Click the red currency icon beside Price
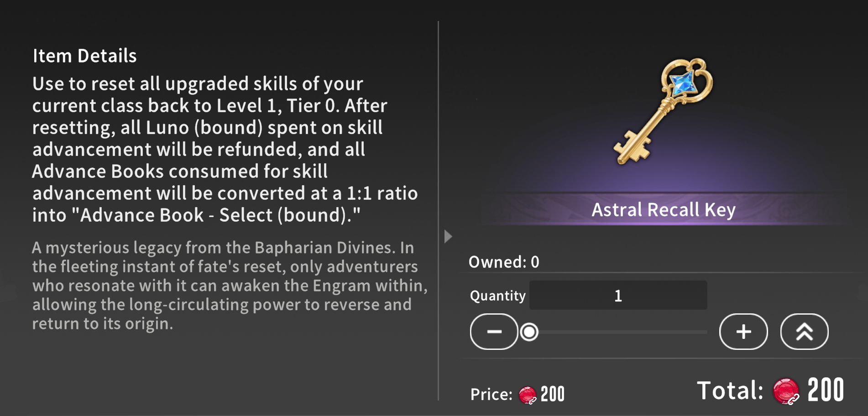Screen dimensions: 868x416 coord(528,395)
